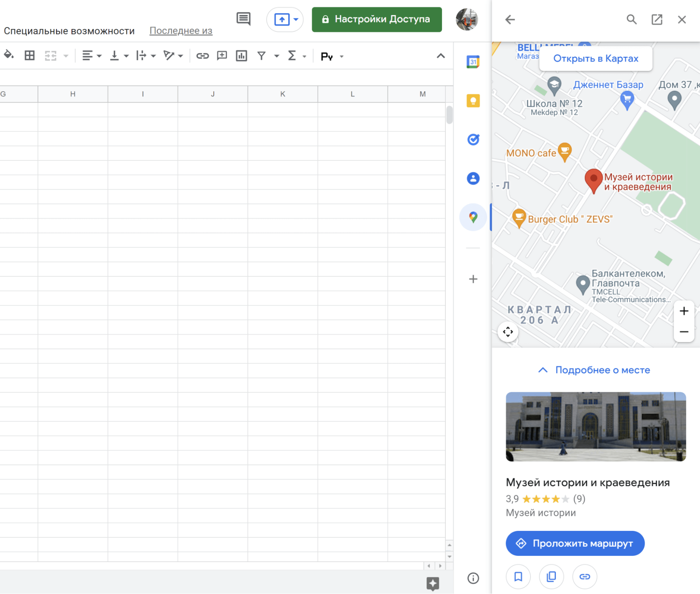
Task: Click Настройки Доступа share button
Action: tap(377, 19)
